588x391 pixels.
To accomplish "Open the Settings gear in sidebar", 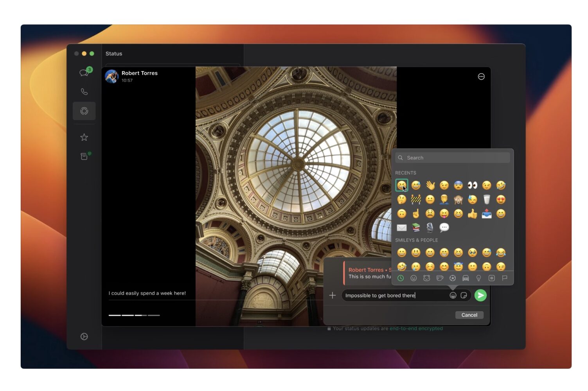I will [84, 337].
